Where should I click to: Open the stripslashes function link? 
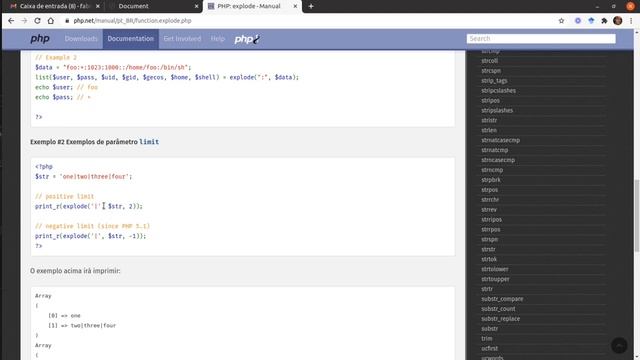coord(497,110)
